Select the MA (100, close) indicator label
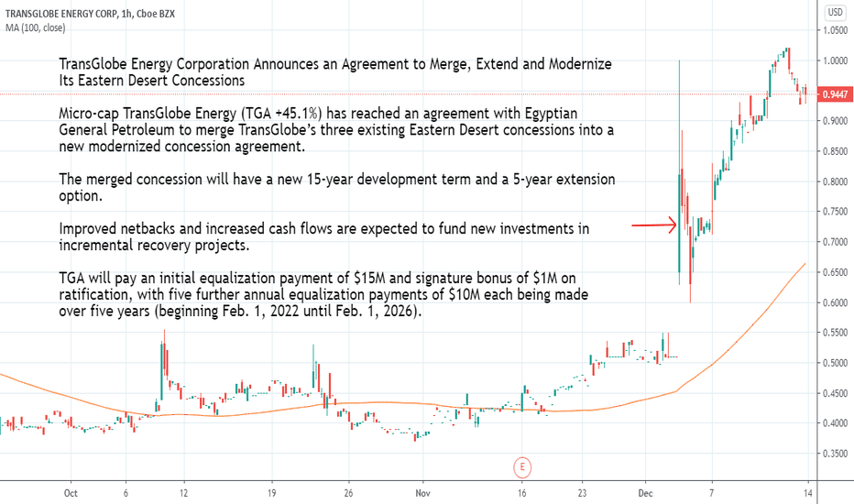854x504 pixels. coord(35,27)
